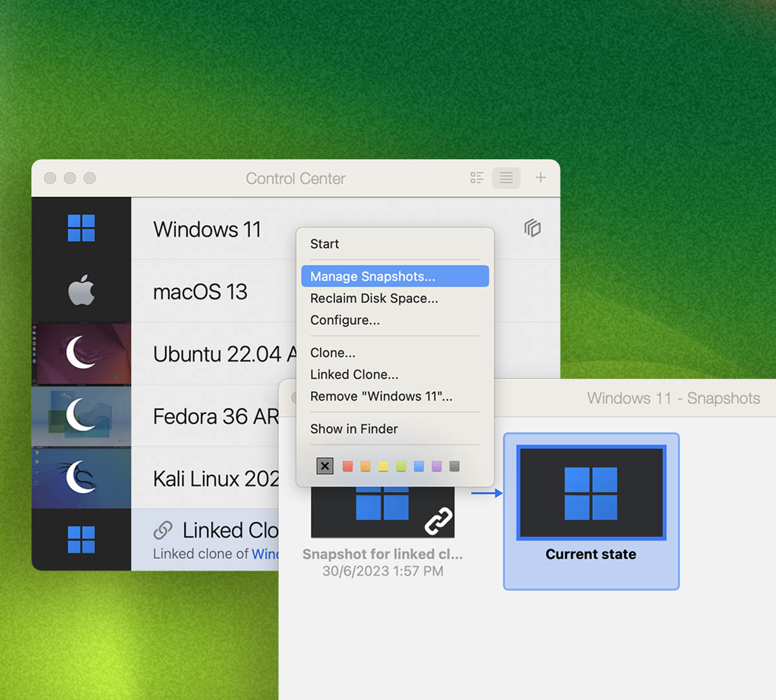
Task: Select the Current state snapshot
Action: pos(591,511)
